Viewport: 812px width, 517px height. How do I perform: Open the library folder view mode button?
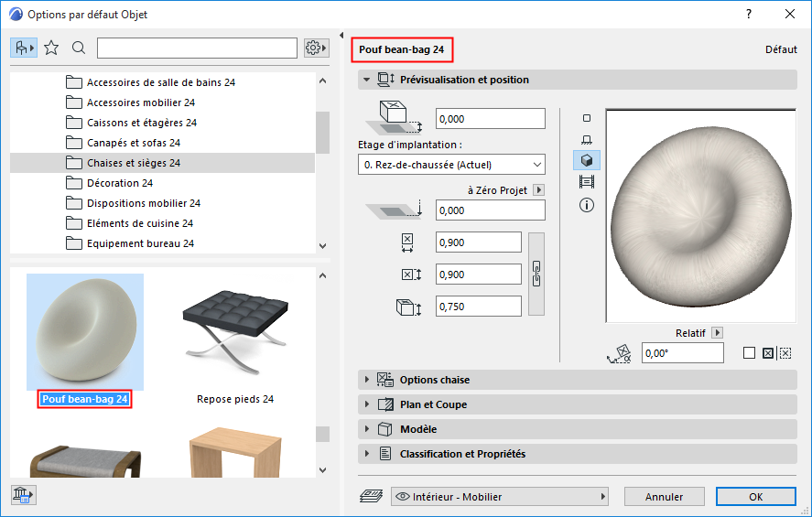24,48
